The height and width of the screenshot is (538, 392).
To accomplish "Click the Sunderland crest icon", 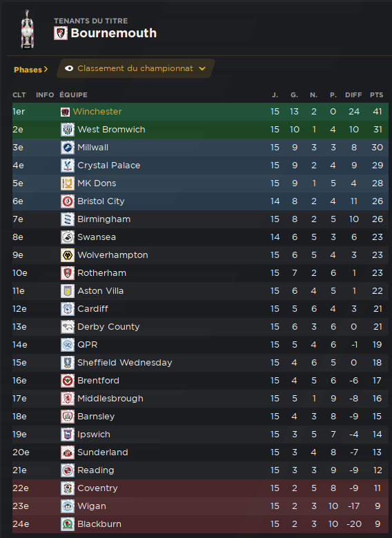I will 68,452.
